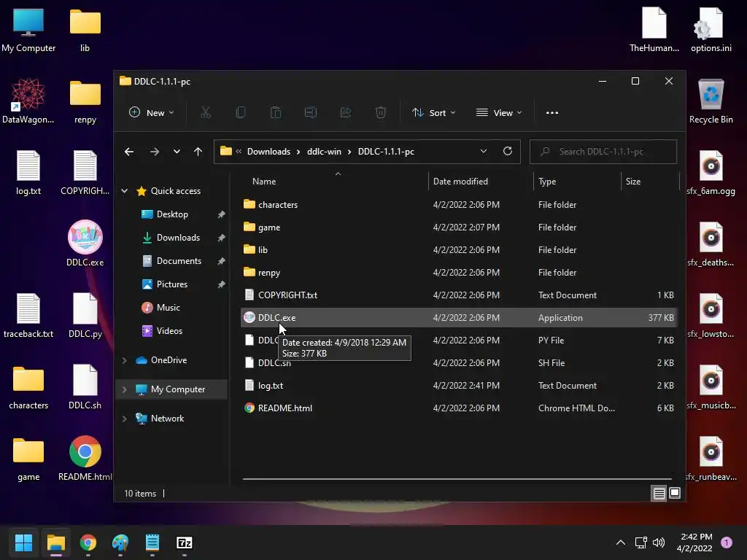Select the log.txt file row
747x560 pixels.
(458, 386)
